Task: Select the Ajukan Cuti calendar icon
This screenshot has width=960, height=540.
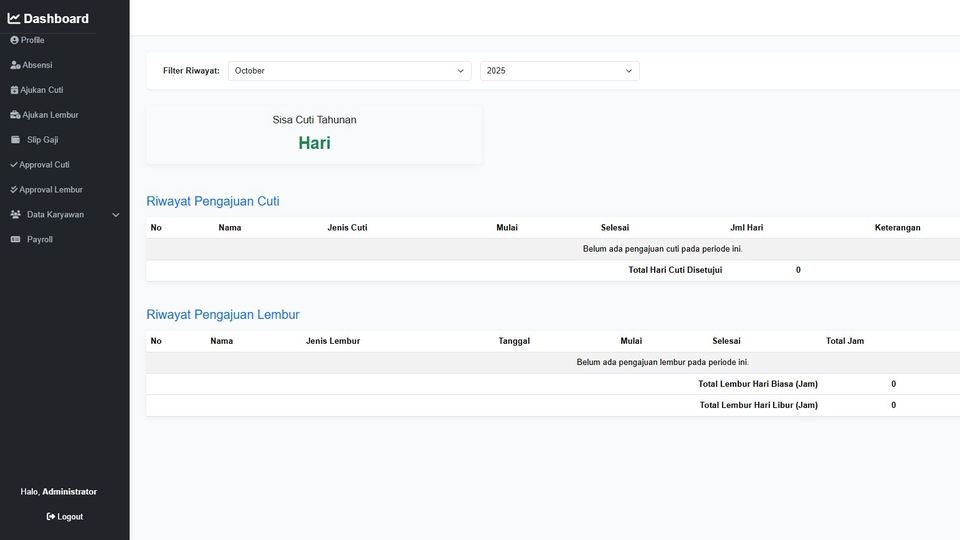Action: tap(14, 90)
